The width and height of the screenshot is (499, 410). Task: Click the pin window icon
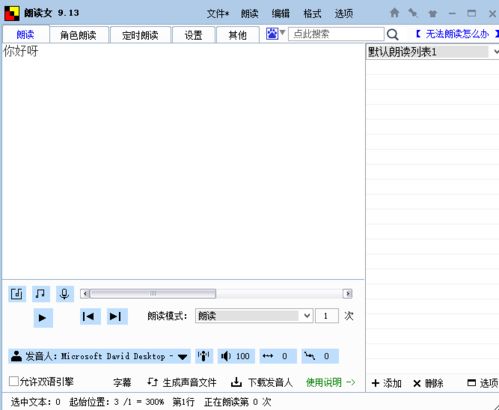point(413,13)
